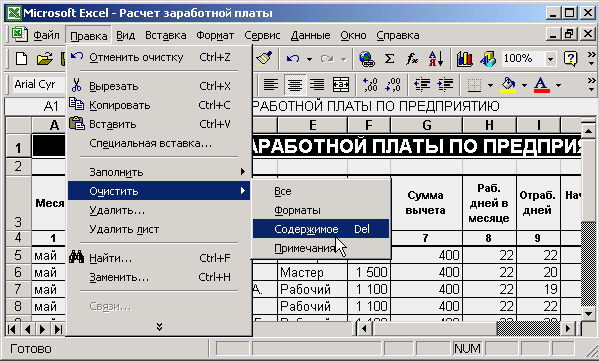Choose Удалить лист entry
This screenshot has height=361, width=599.
click(159, 230)
